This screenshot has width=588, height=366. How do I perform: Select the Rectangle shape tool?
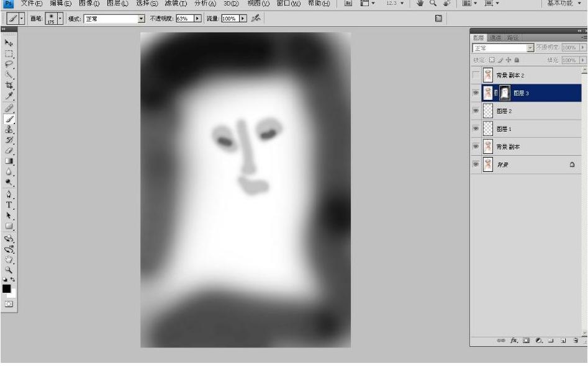(9, 226)
